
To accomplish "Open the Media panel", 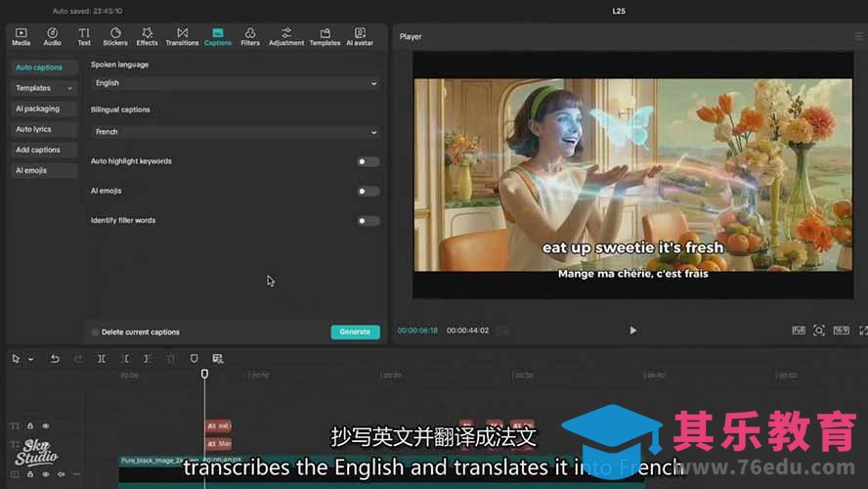I will tap(22, 36).
